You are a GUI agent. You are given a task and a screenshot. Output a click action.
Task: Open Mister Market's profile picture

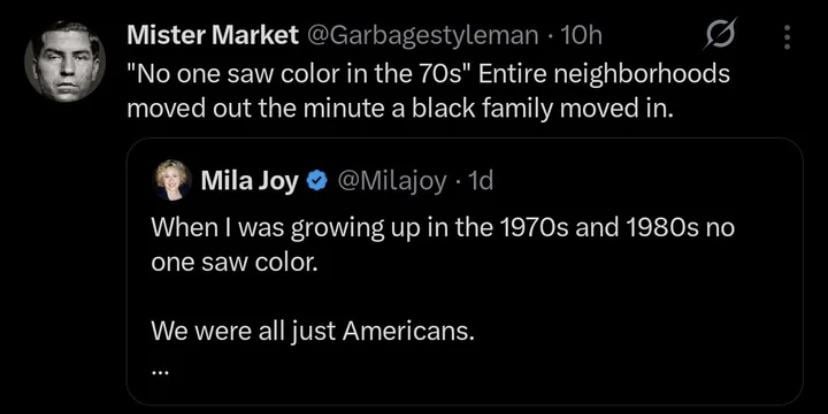click(x=65, y=60)
